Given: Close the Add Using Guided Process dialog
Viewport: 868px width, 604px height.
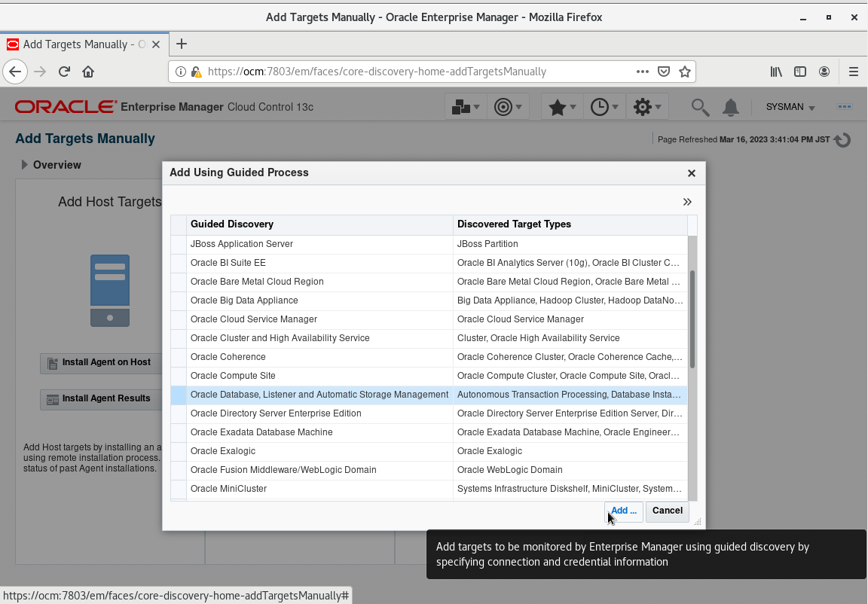Looking at the screenshot, I should coord(692,173).
